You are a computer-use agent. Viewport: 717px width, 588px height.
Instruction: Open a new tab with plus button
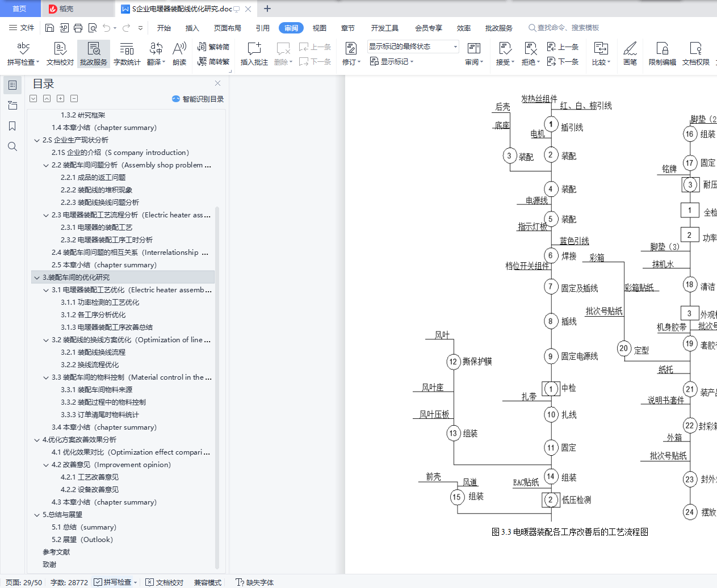tap(267, 9)
